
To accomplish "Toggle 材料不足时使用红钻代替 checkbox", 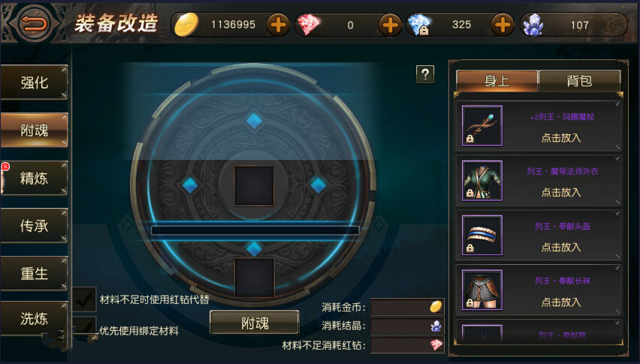I will [84, 299].
